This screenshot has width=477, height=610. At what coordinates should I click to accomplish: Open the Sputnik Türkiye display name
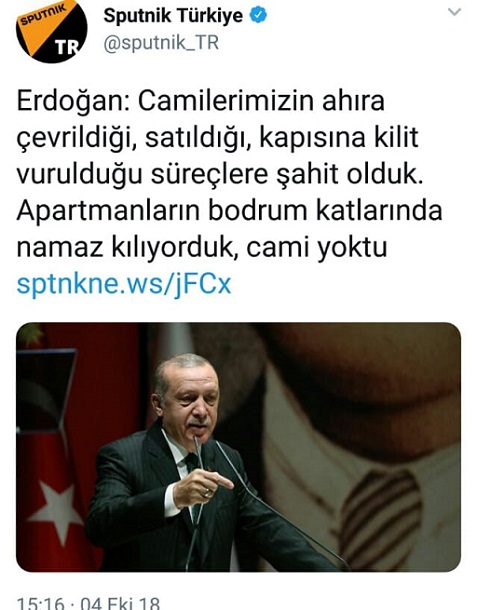[x=173, y=16]
